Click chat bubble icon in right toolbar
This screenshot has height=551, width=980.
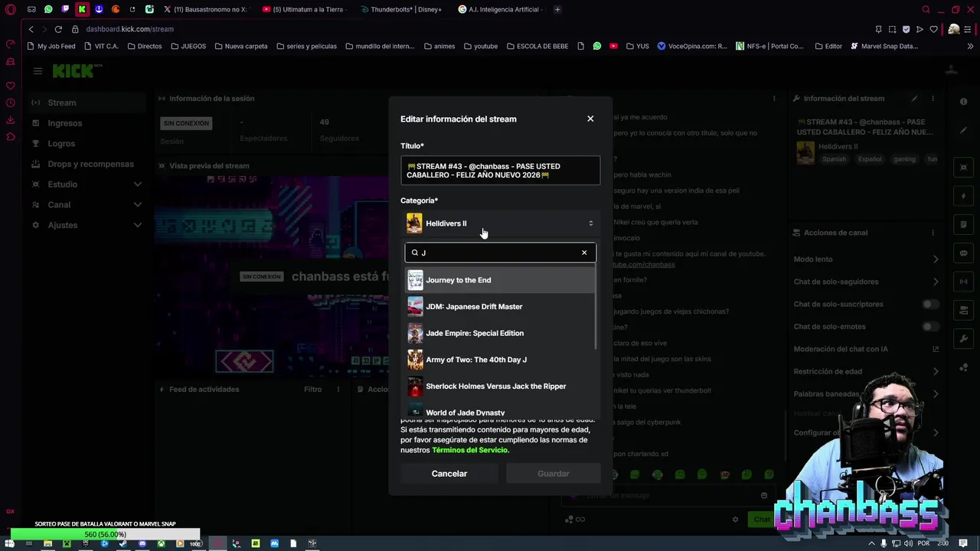pos(964,253)
